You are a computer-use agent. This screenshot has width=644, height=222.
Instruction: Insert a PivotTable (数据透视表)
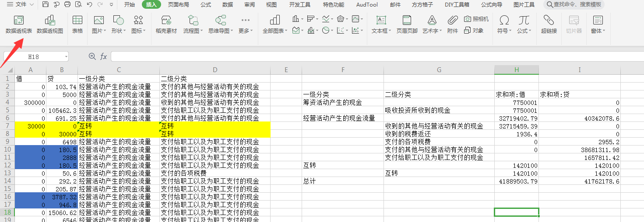click(x=18, y=24)
